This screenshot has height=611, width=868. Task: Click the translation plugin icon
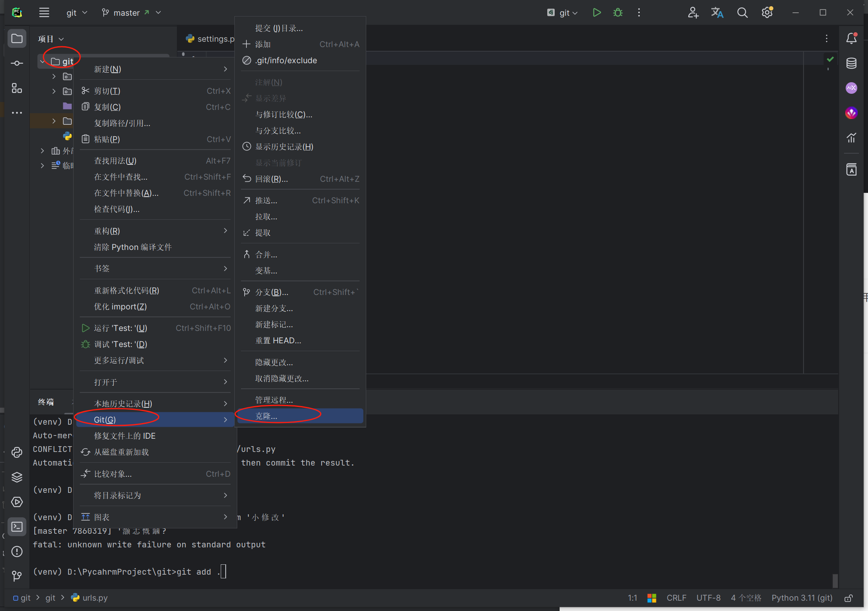click(717, 13)
